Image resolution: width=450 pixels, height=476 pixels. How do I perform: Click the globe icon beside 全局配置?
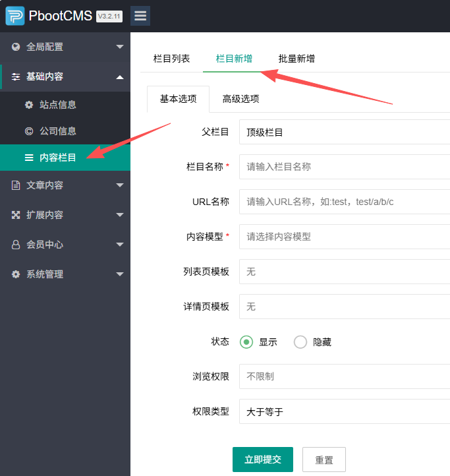pyautogui.click(x=16, y=47)
